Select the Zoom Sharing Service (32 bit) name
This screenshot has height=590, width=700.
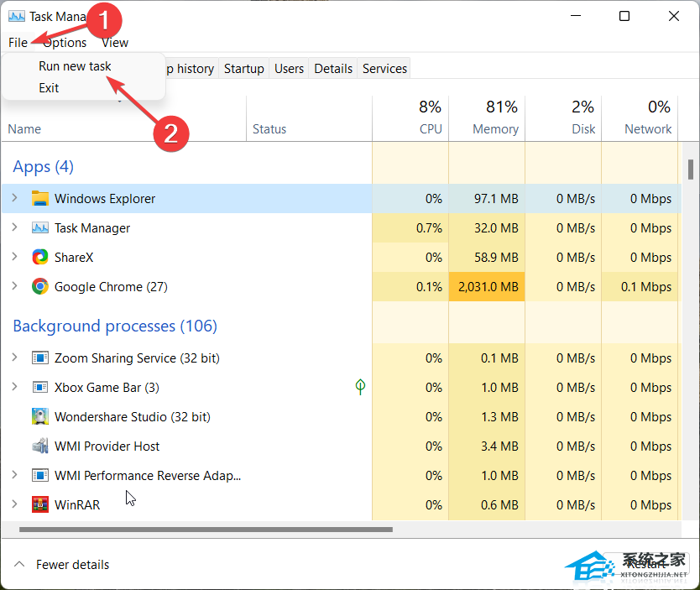point(137,358)
